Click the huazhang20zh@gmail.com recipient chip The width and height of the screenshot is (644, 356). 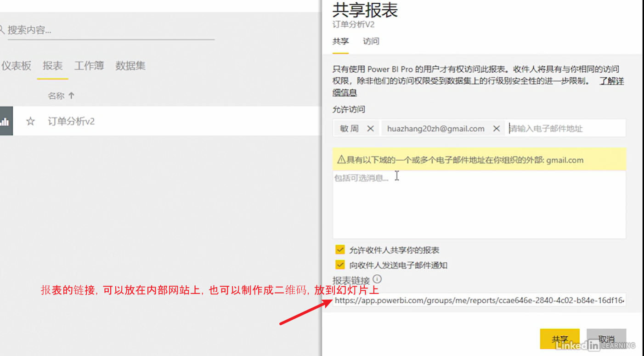pos(443,129)
